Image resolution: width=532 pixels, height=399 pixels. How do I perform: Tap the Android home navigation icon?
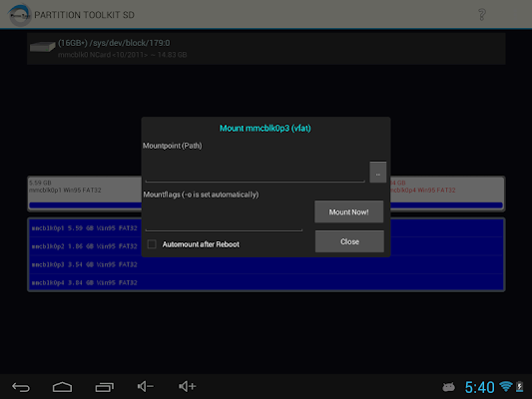pyautogui.click(x=63, y=387)
